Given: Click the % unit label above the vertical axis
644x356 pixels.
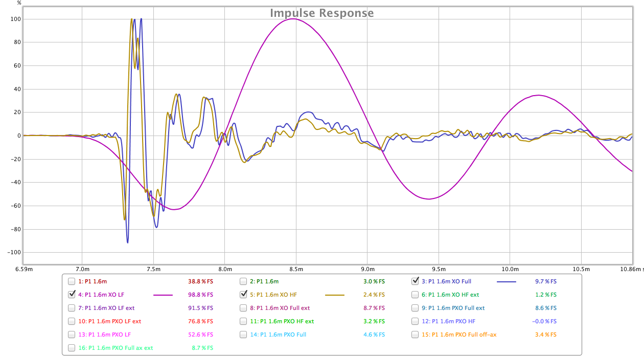Looking at the screenshot, I should [x=19, y=3].
